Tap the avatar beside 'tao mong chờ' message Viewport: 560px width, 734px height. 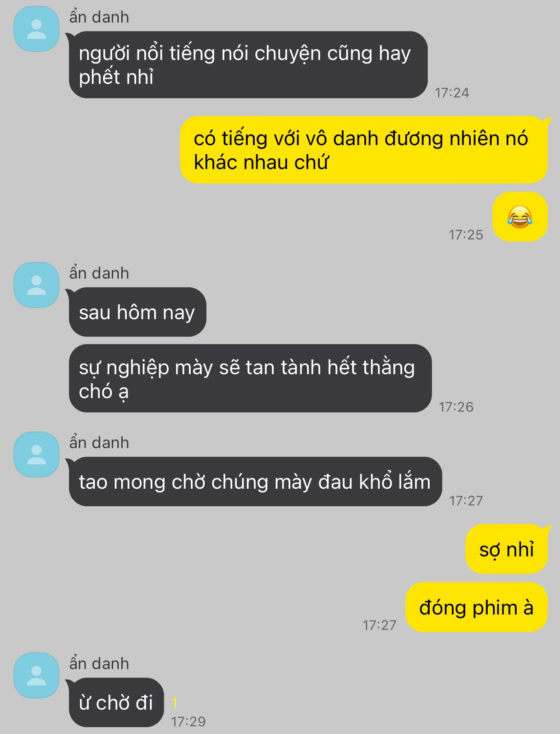pyautogui.click(x=37, y=454)
